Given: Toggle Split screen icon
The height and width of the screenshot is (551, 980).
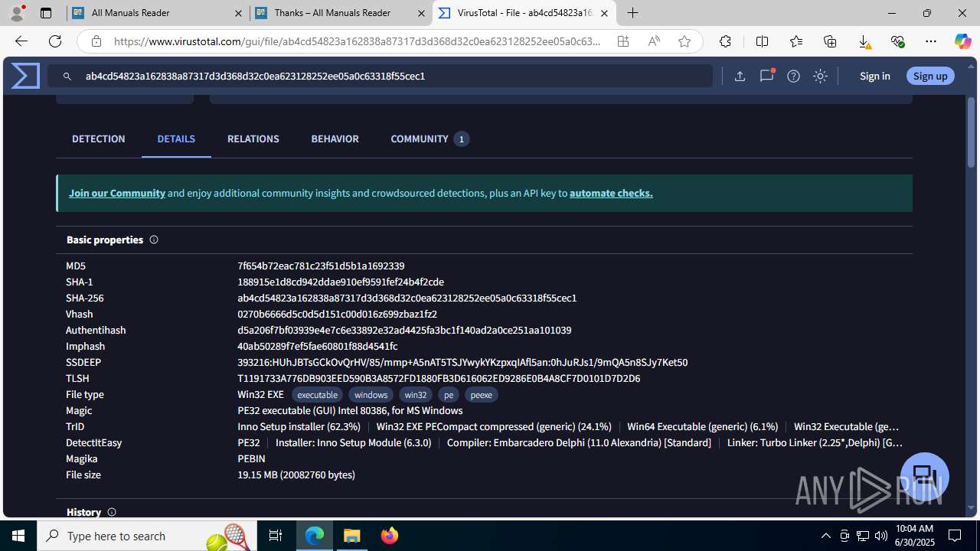Looking at the screenshot, I should tap(762, 41).
